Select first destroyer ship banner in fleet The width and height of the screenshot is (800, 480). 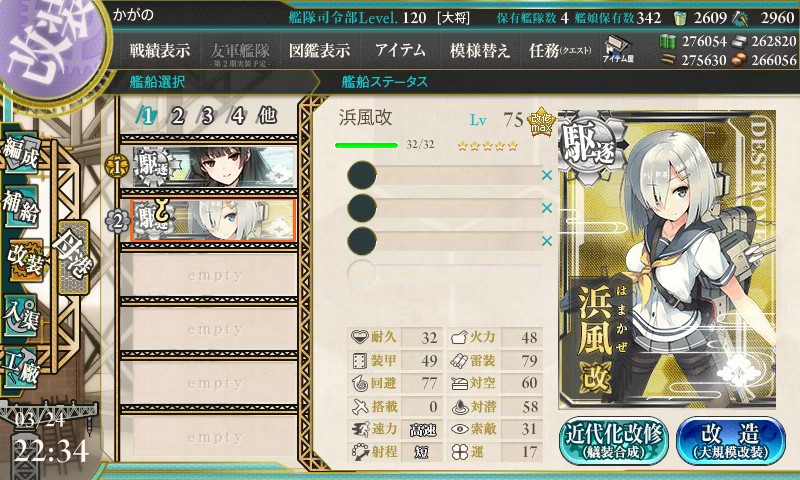click(x=214, y=166)
